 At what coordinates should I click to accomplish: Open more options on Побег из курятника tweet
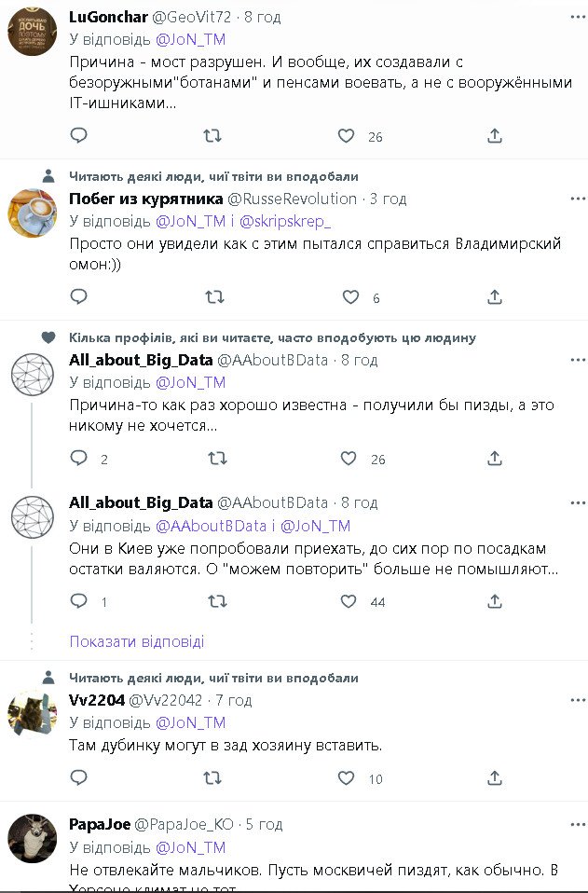[x=578, y=199]
